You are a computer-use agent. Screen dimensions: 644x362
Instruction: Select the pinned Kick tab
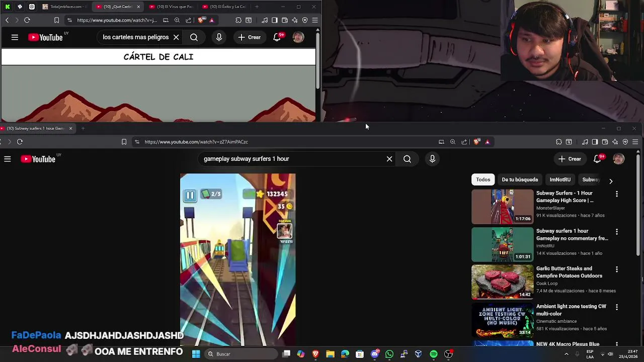[x=8, y=7]
